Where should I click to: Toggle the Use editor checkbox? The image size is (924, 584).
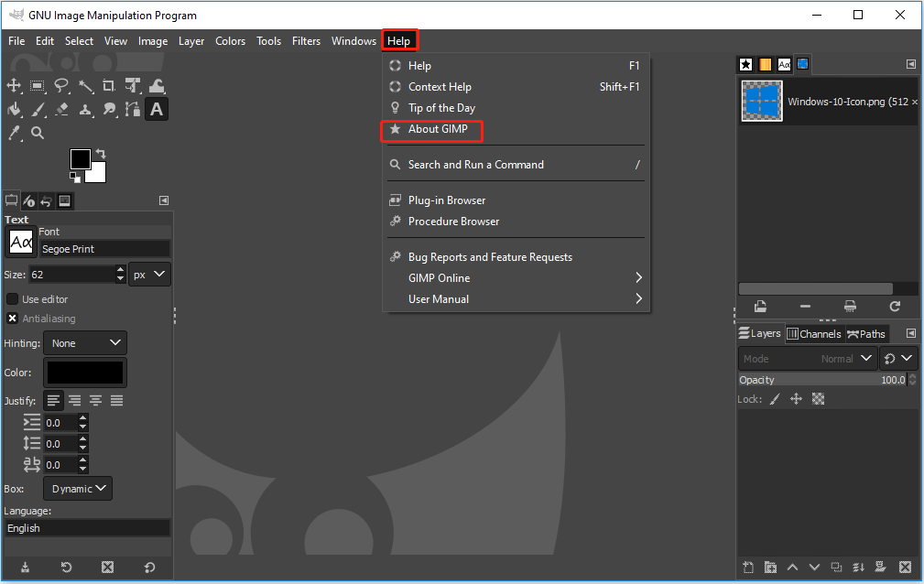pyautogui.click(x=13, y=299)
